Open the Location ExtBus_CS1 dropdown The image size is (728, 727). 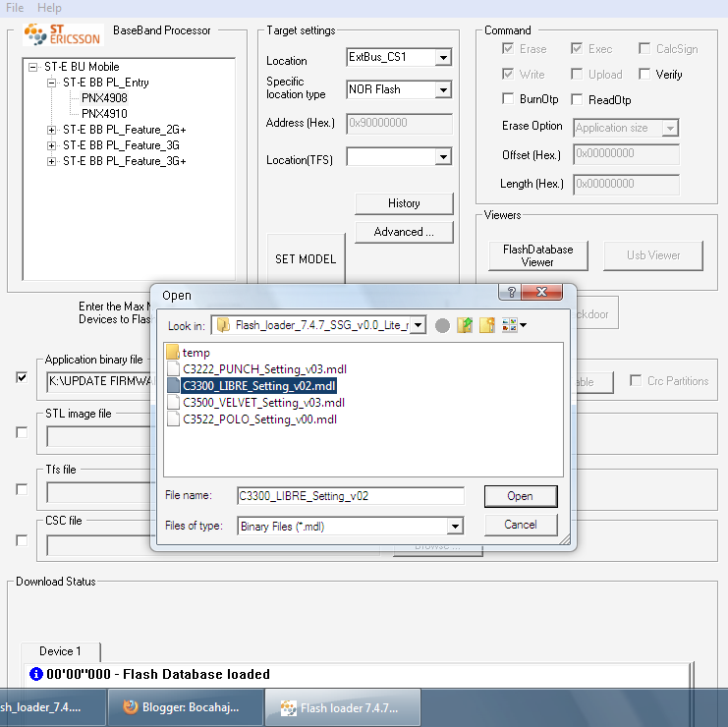tap(443, 58)
